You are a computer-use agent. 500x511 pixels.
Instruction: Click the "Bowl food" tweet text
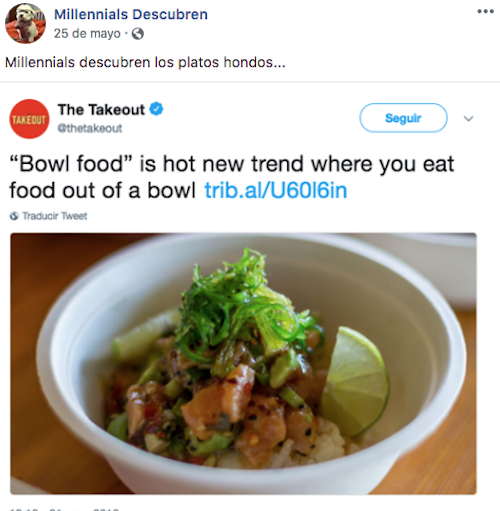coord(232,177)
